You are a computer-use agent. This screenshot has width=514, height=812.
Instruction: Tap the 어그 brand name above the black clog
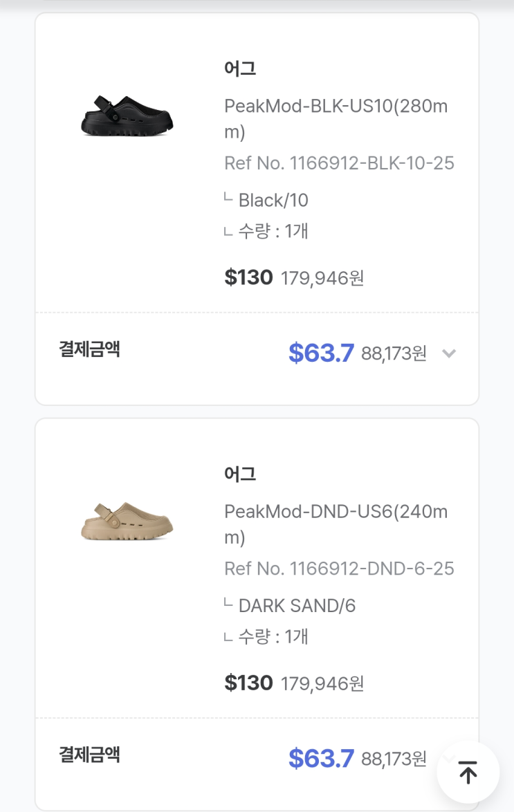[x=240, y=69]
